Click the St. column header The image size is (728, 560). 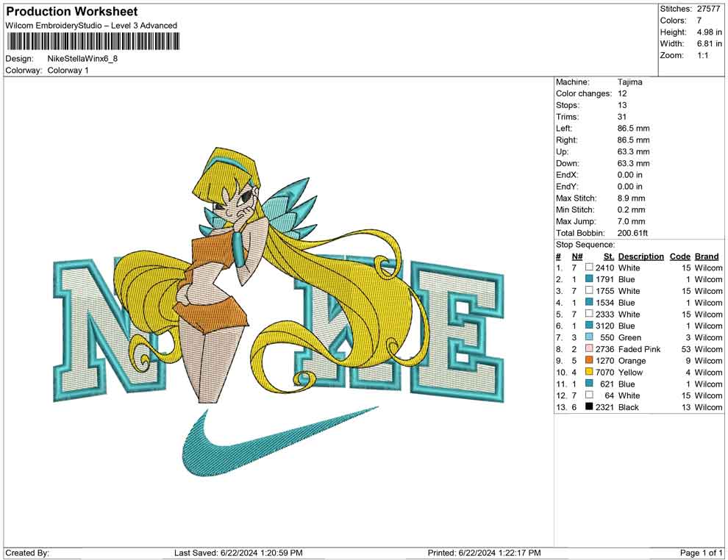coord(608,256)
